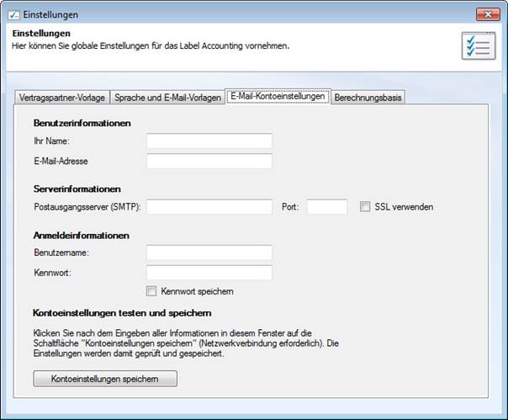Click the header description about Label Accounting
The width and height of the screenshot is (508, 420).
(151, 46)
